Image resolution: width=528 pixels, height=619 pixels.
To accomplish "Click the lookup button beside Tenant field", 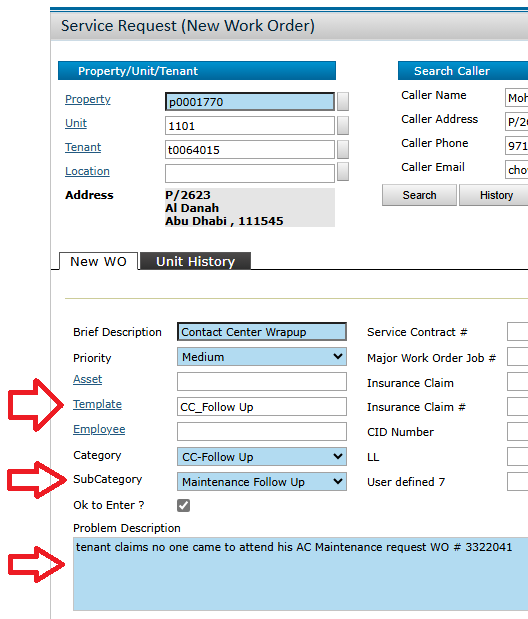I will [343, 150].
